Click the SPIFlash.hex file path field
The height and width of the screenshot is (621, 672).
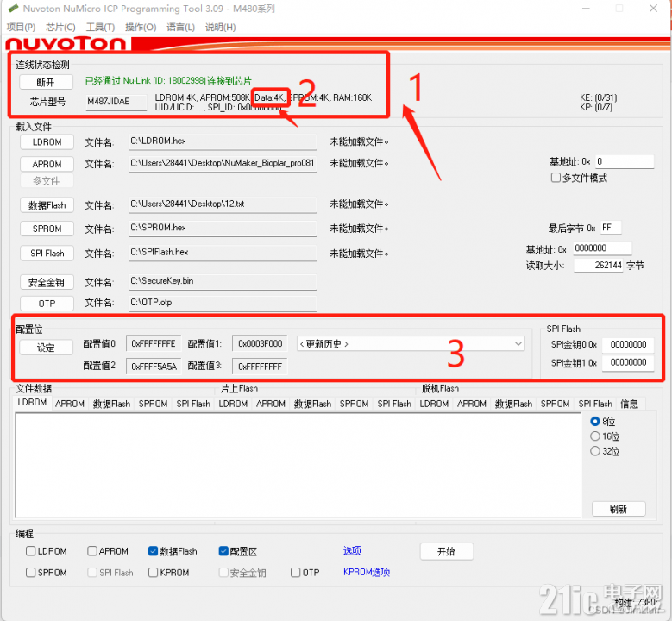(x=223, y=253)
